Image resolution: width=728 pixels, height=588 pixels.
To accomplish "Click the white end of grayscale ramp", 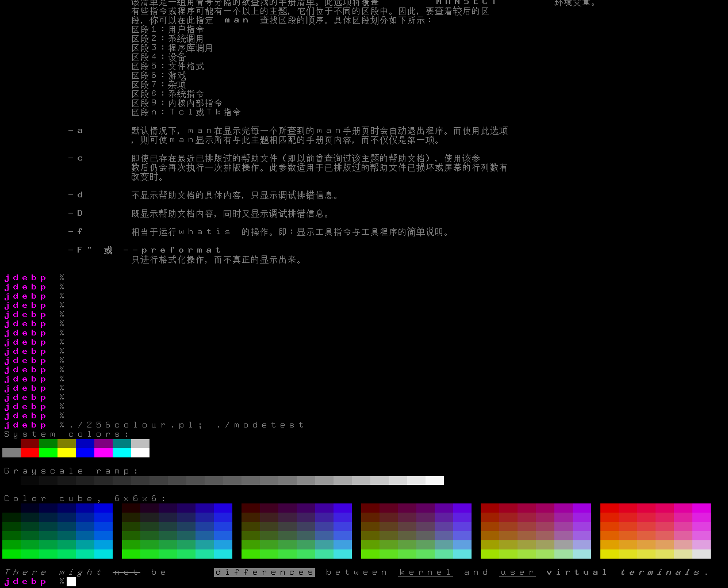I will click(x=435, y=480).
